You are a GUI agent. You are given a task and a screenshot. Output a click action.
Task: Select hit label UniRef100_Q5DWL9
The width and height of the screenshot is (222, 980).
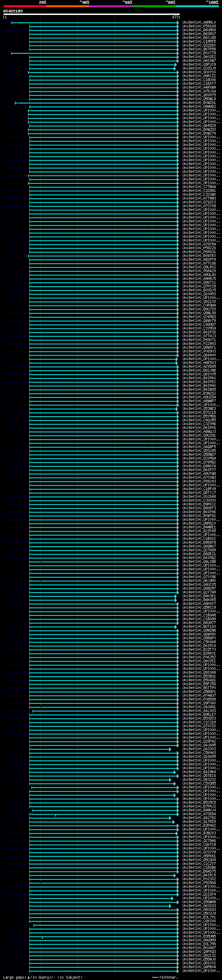(199, 99)
